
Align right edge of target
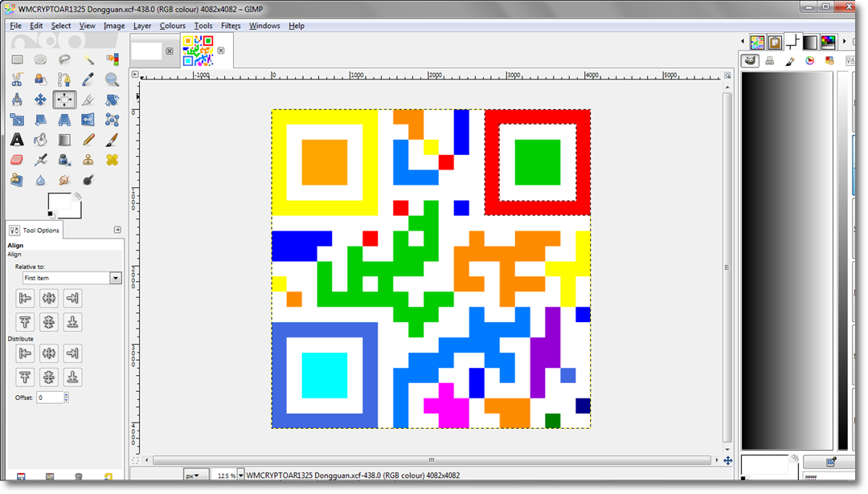[x=72, y=298]
